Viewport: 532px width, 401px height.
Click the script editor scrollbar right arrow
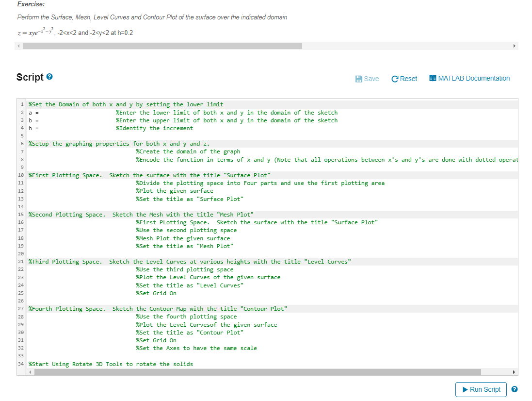[x=515, y=372]
